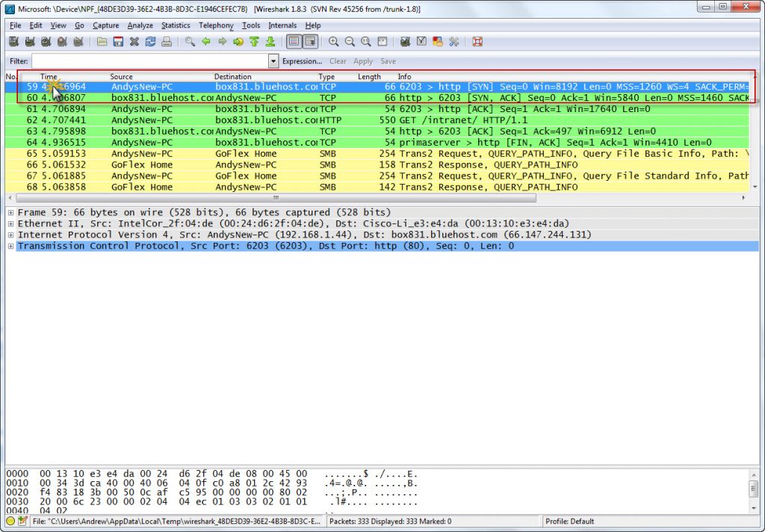Click inside the Filter text field
765x532 pixels.
(149, 61)
